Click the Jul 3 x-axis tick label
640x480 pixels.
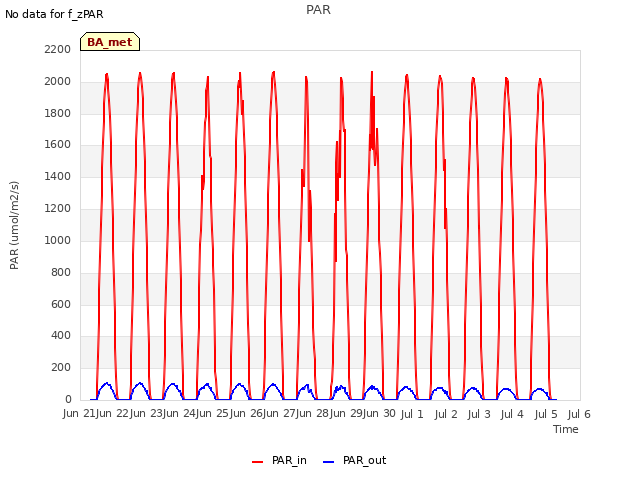479,414
